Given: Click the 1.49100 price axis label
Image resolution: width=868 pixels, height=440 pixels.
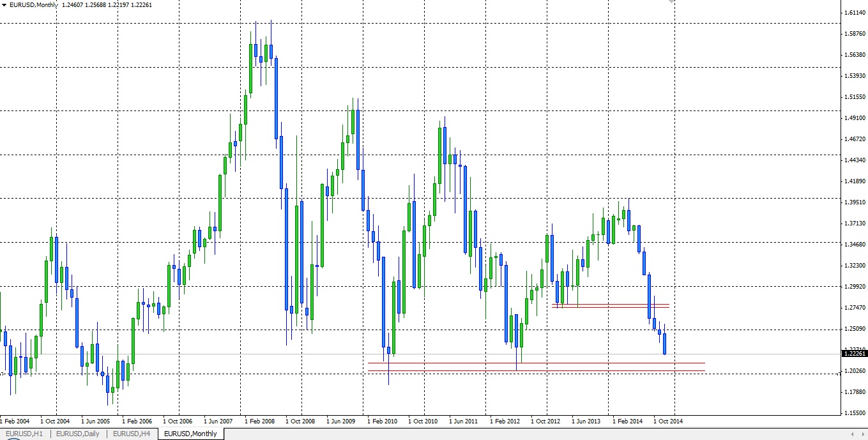Looking at the screenshot, I should 853,118.
